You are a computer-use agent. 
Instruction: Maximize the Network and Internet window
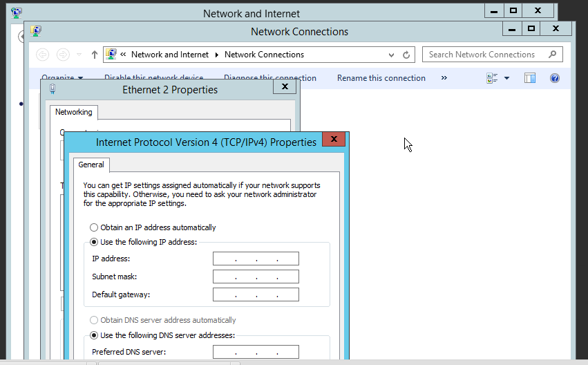coord(513,10)
